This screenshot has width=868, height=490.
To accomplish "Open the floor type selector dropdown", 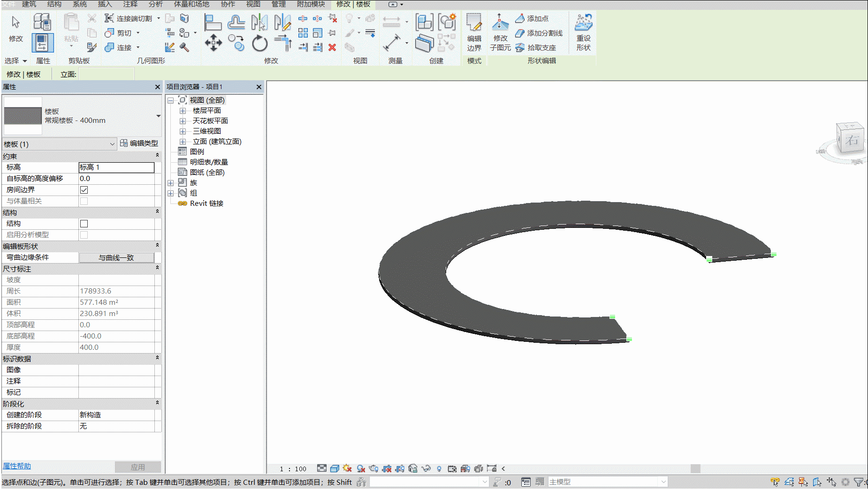I will point(158,116).
